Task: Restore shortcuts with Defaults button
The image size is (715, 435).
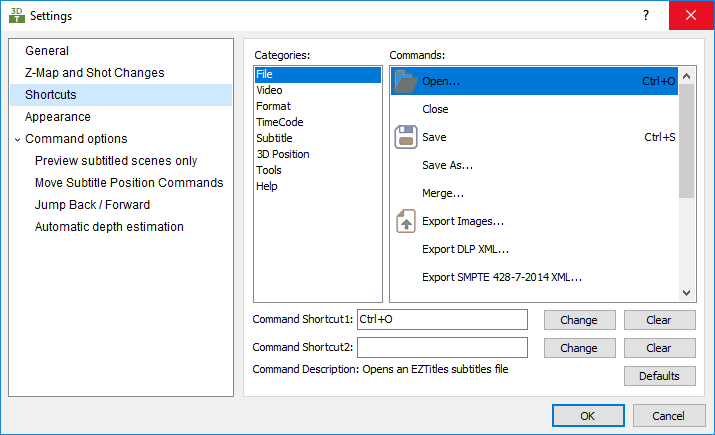Action: pos(659,376)
